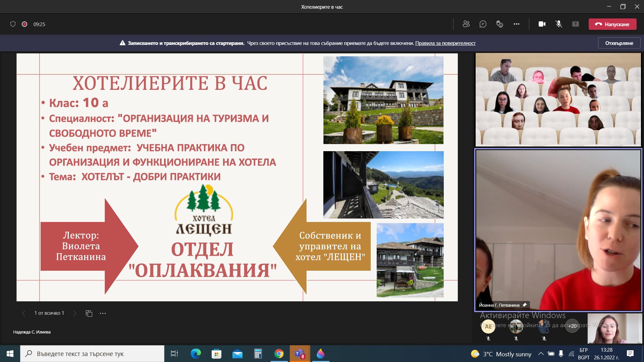Viewport: 644px width, 362px height.
Task: Click the AE participant avatar
Action: pos(488,326)
